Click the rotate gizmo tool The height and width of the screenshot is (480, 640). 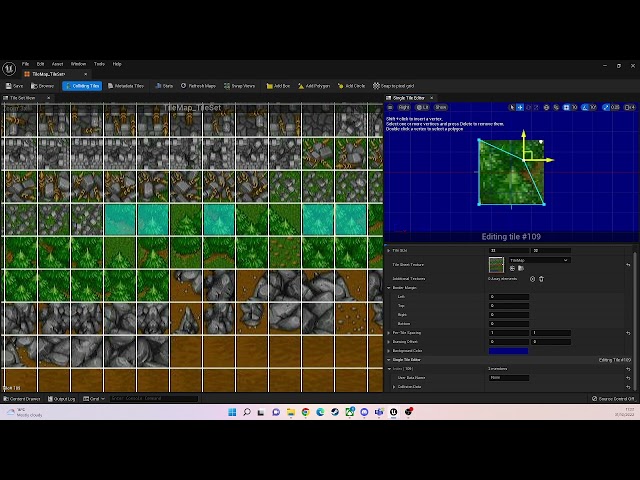[528, 107]
